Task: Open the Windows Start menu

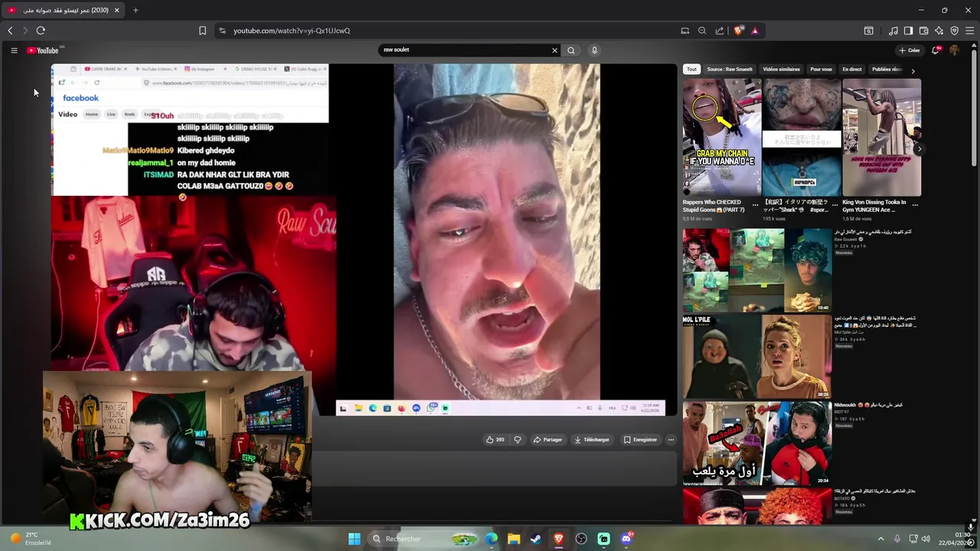Action: coord(354,539)
